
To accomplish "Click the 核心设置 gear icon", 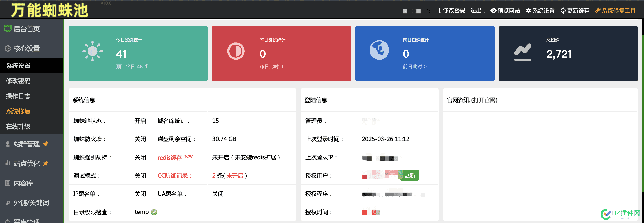I will tap(8, 48).
